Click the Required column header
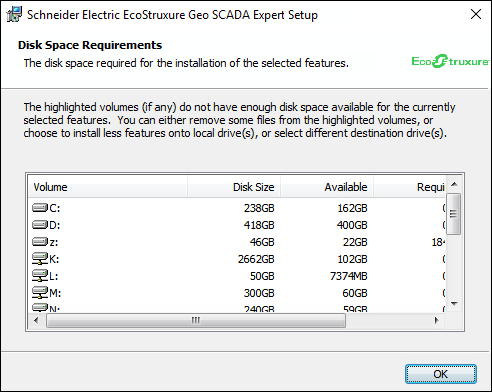The height and width of the screenshot is (392, 492). [410, 187]
